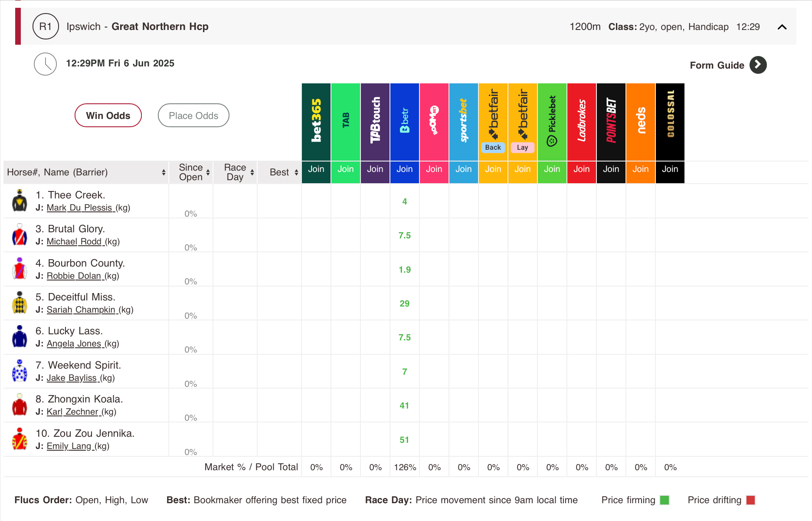Collapse the R1 Ipswich race panel
Viewport: 812px width, 521px height.
pyautogui.click(x=782, y=27)
